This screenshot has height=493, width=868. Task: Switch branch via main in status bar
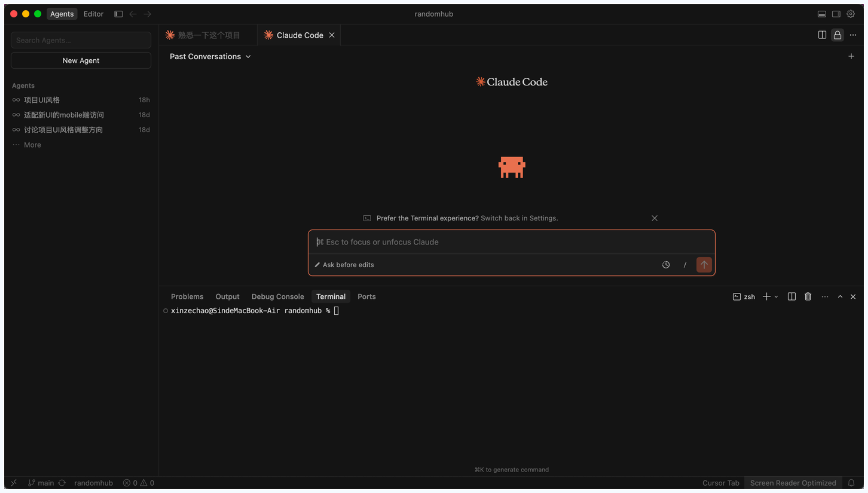click(41, 483)
